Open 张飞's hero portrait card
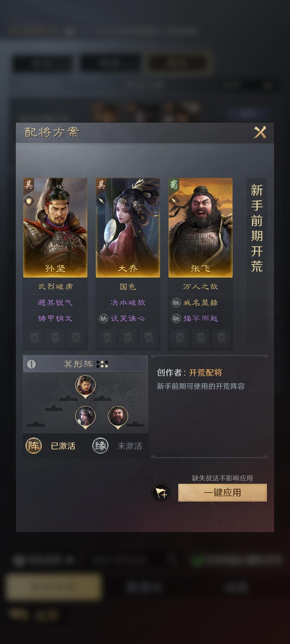This screenshot has height=644, width=290. [201, 228]
